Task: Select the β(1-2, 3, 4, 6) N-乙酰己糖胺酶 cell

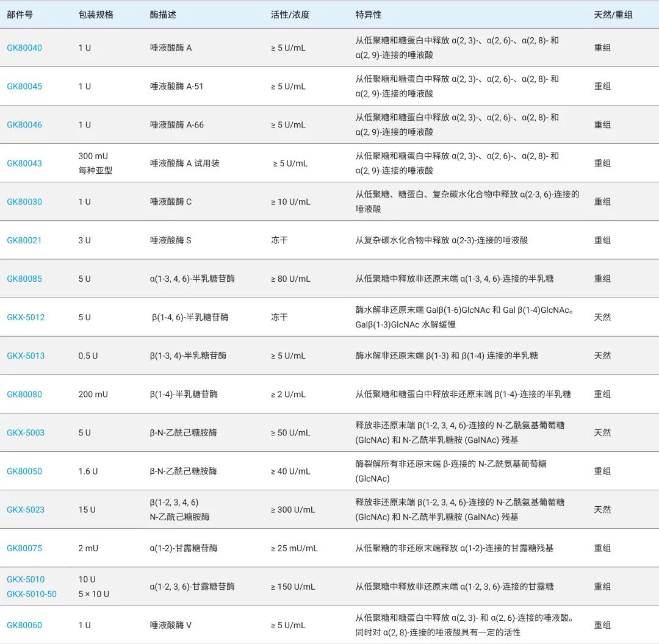Action: [180, 510]
